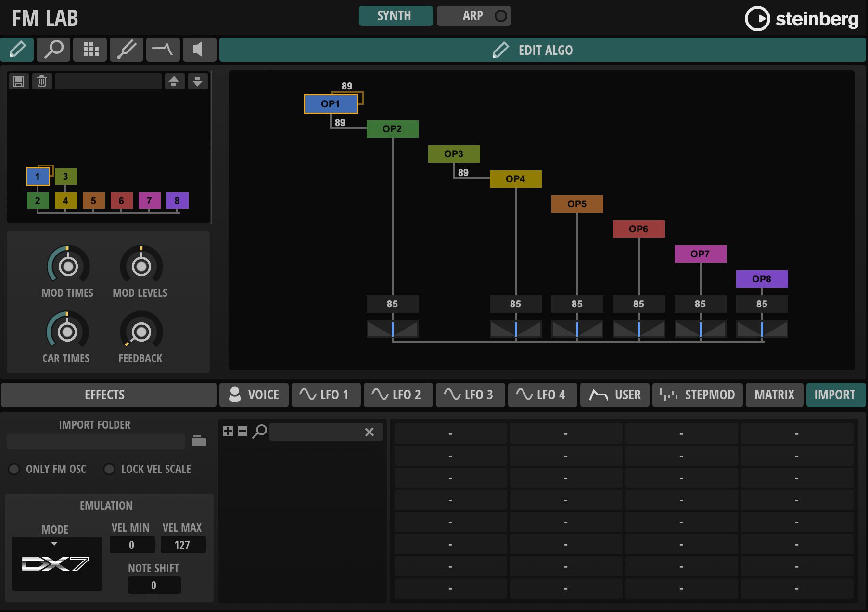Click the delete preset trash icon
This screenshot has width=868, height=612.
click(x=42, y=81)
